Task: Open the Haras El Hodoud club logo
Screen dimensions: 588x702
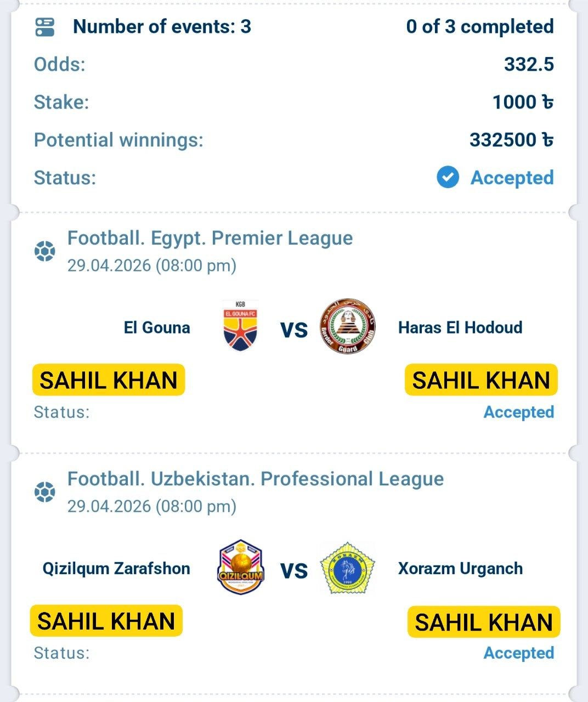Action: pos(348,326)
